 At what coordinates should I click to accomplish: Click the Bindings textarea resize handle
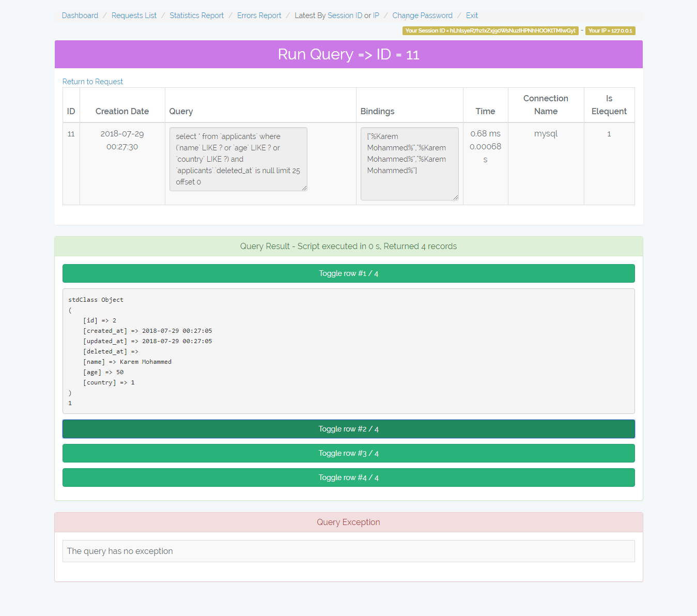coord(456,197)
